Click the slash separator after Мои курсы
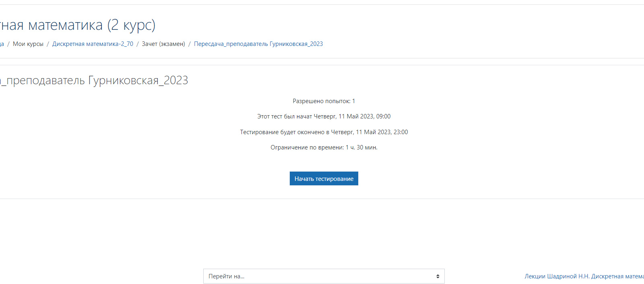Viewport: 644px width, 284px height. tap(48, 44)
